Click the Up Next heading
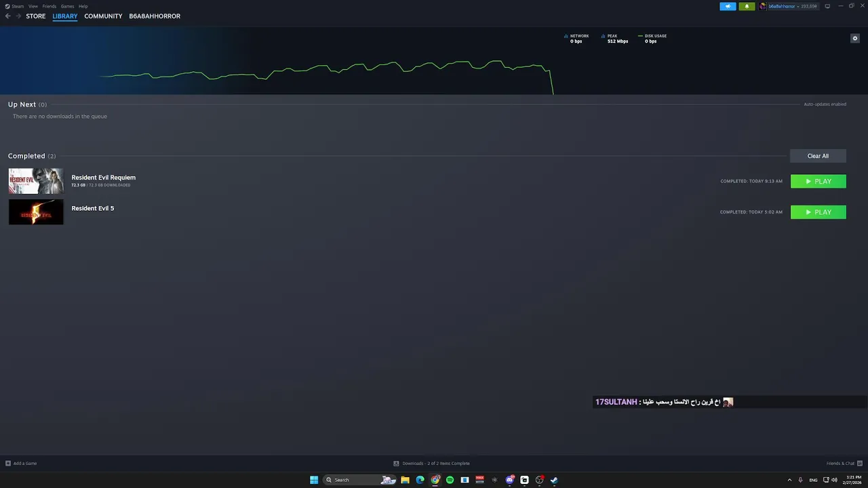868x488 pixels. tap(22, 104)
